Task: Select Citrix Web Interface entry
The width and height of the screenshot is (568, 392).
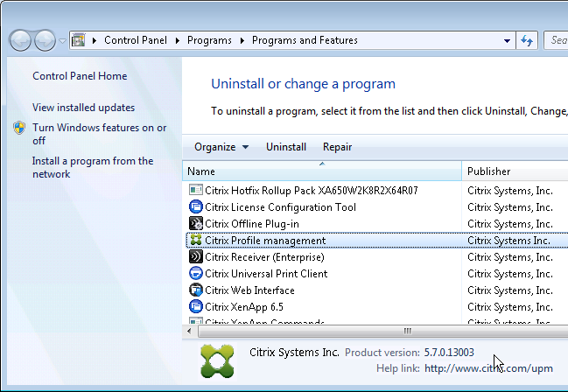Action: [x=250, y=290]
